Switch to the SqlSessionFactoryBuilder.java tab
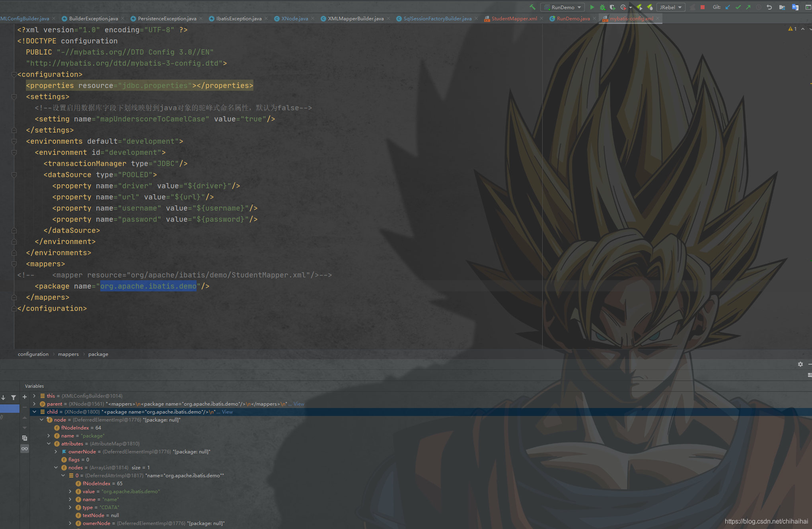Screen dimensions: 812x529 pos(437,18)
